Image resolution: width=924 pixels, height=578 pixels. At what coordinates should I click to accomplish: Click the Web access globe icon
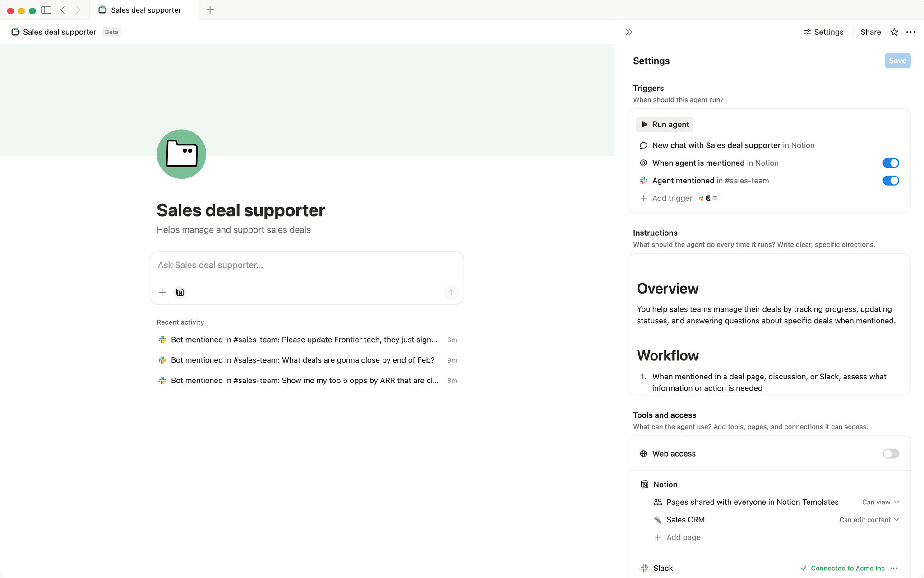coord(643,453)
